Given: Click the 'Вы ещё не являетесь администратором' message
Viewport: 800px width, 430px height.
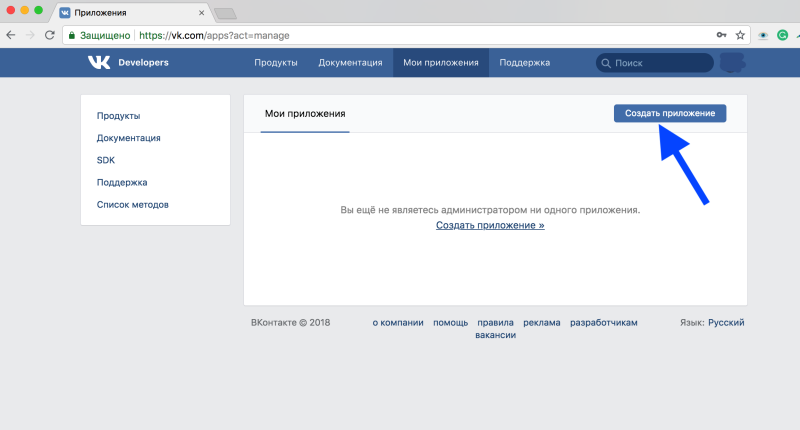Looking at the screenshot, I should 490,210.
